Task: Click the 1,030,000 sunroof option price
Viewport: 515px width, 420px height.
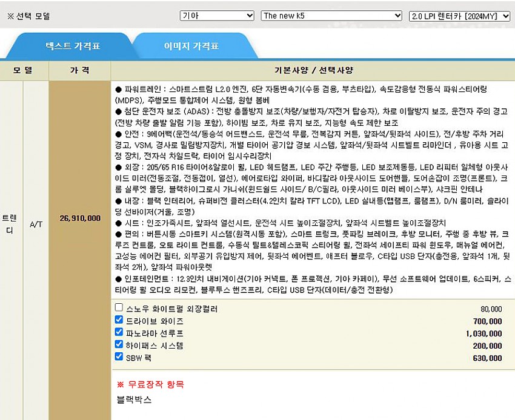Action: 483,333
